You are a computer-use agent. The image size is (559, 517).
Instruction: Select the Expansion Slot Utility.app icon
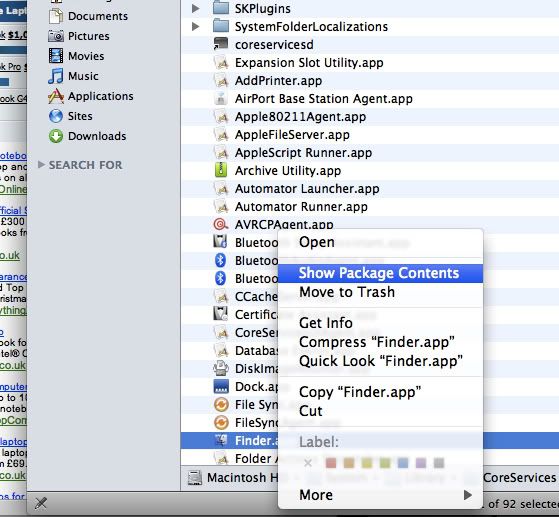(x=221, y=62)
